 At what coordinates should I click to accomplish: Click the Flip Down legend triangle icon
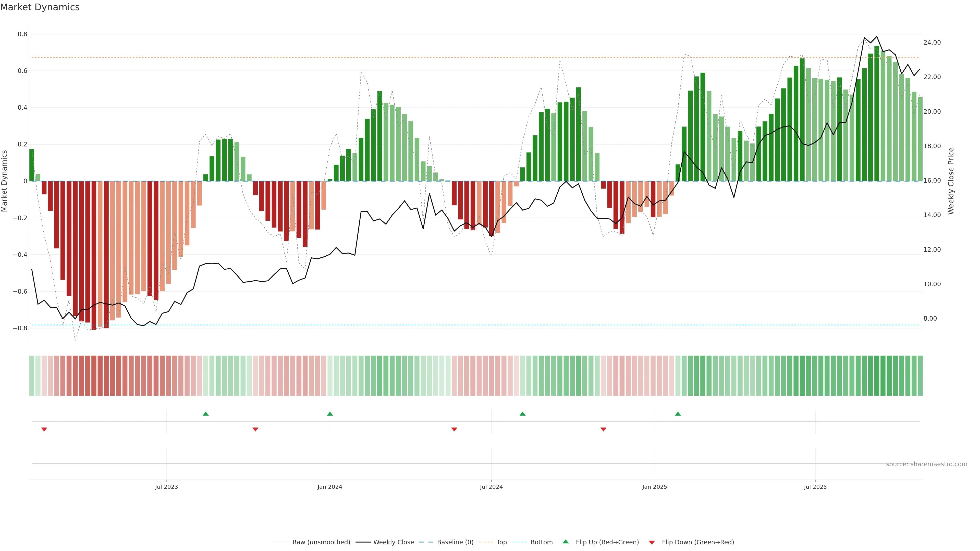(x=652, y=543)
